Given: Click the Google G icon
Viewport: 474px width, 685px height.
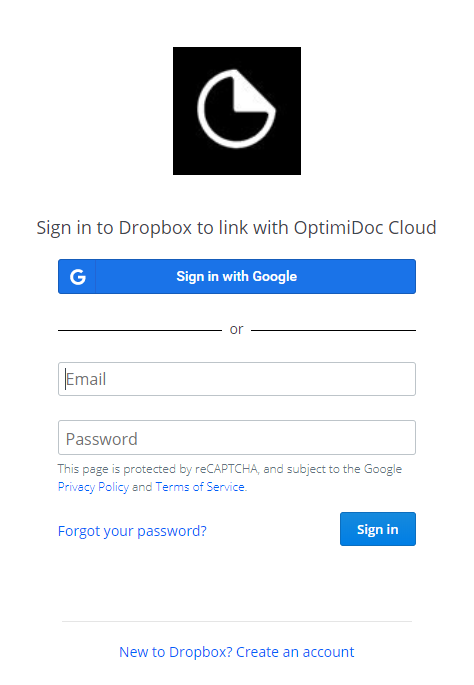Looking at the screenshot, I should click(x=78, y=277).
